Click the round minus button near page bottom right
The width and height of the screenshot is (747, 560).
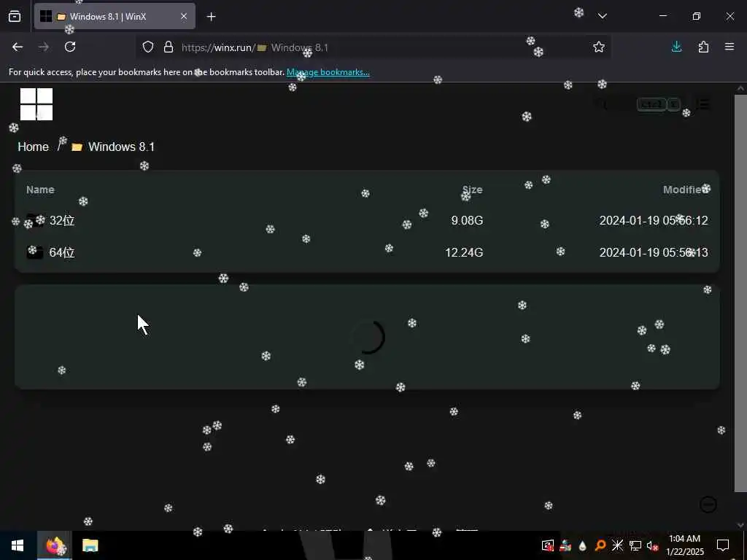point(708,504)
